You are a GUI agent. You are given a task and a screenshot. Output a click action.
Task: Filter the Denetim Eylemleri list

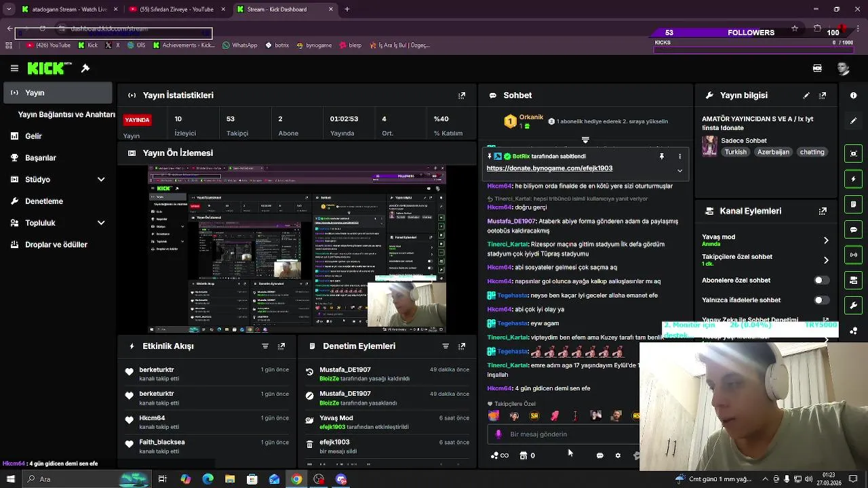pyautogui.click(x=446, y=346)
